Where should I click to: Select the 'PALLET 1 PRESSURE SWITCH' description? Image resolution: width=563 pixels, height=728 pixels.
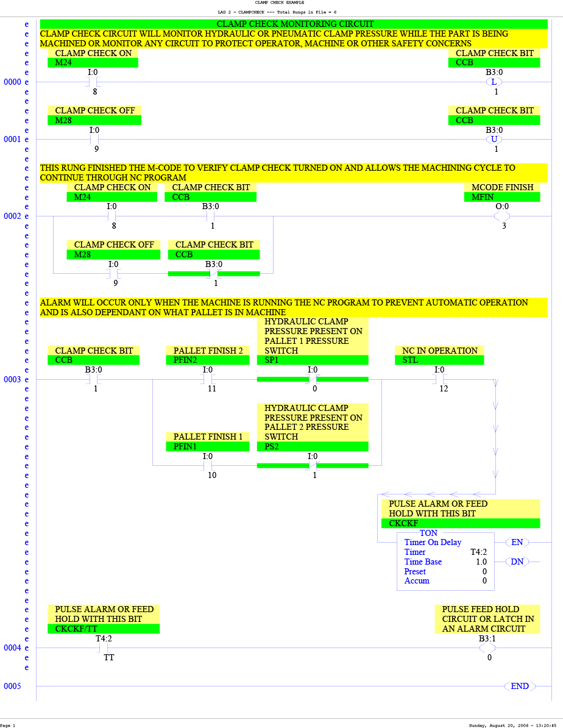313,336
